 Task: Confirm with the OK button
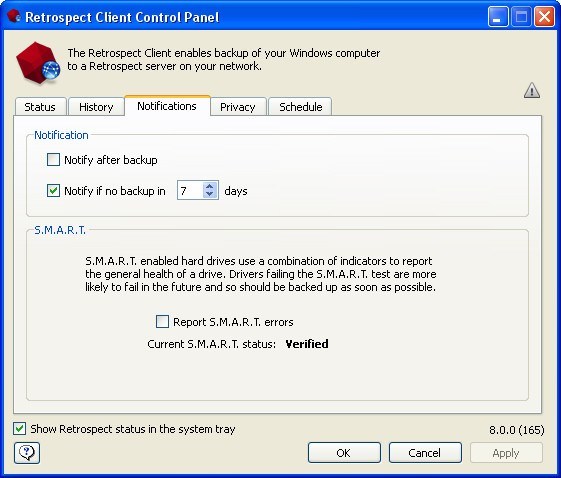pyautogui.click(x=344, y=453)
